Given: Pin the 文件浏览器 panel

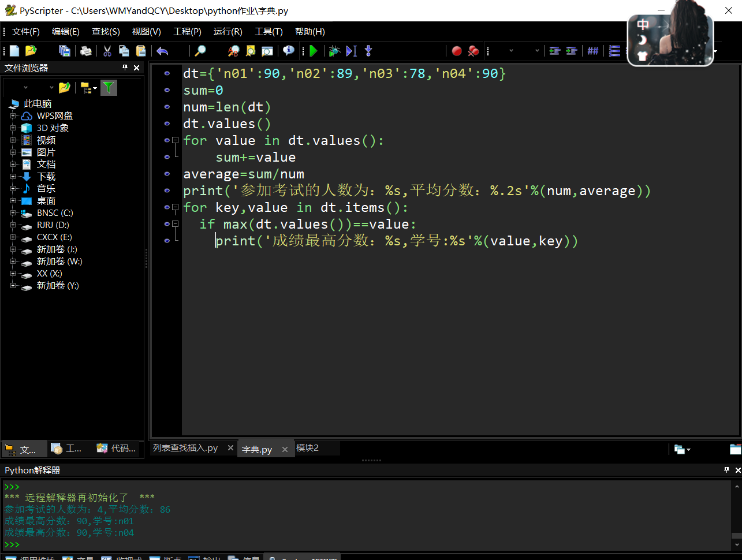Looking at the screenshot, I should coord(125,68).
